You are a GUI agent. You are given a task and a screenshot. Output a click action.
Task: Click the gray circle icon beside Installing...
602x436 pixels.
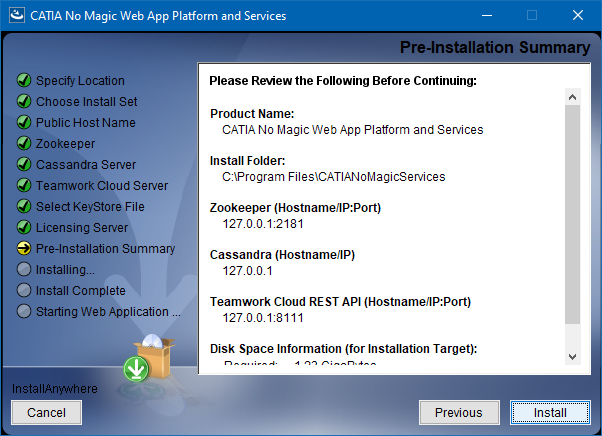pyautogui.click(x=24, y=270)
